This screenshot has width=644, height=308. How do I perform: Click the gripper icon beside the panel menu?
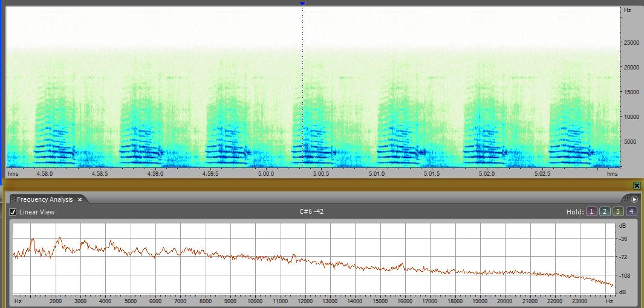point(625,199)
